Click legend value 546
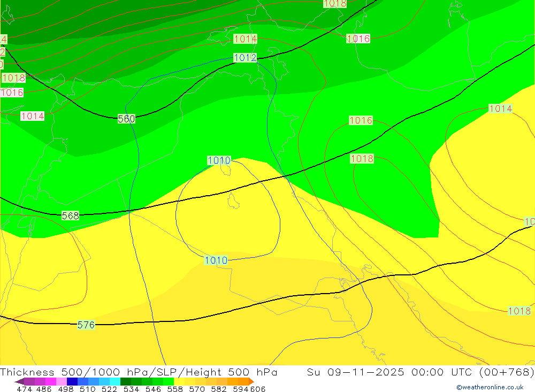The height and width of the screenshot is (392, 535). coord(153,389)
